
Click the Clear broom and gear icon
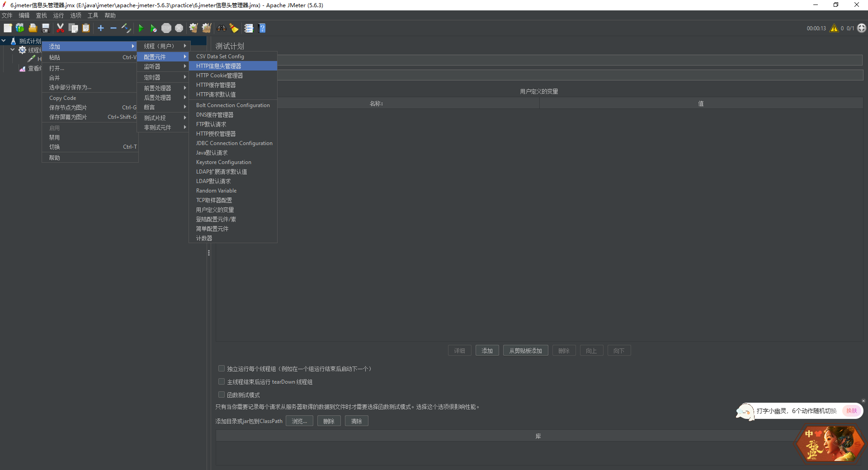click(x=193, y=28)
